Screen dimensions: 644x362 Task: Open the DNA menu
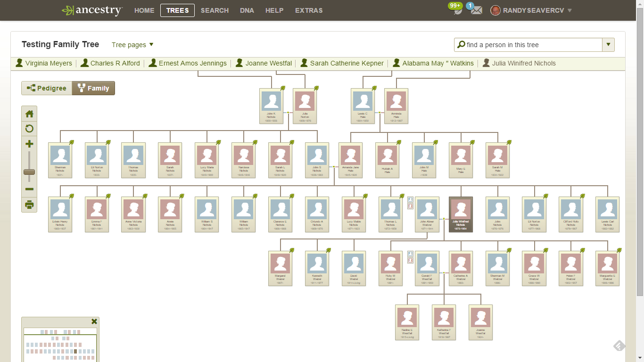click(x=247, y=10)
